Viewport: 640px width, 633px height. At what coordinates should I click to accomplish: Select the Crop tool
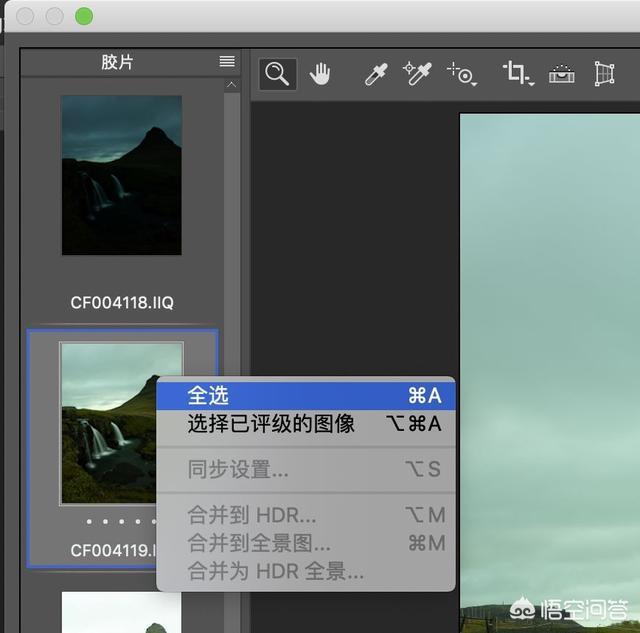point(517,74)
